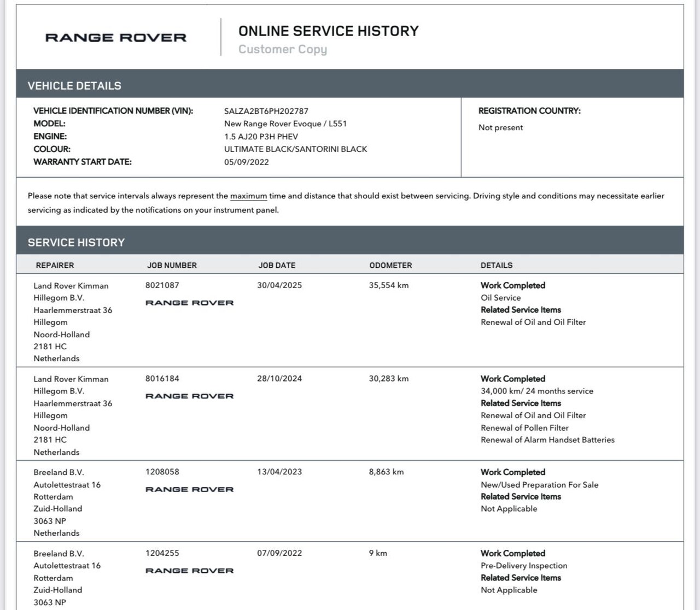
Task: Select job date 28/10/2024
Action: (x=279, y=379)
